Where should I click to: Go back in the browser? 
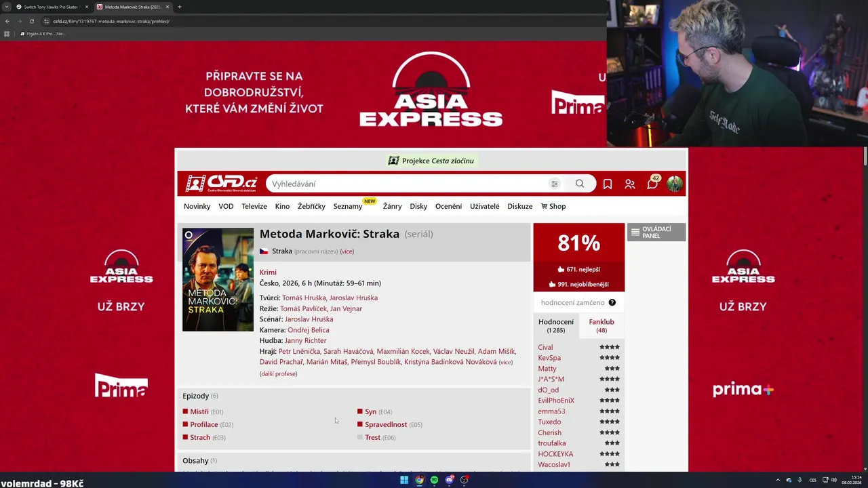point(7,21)
